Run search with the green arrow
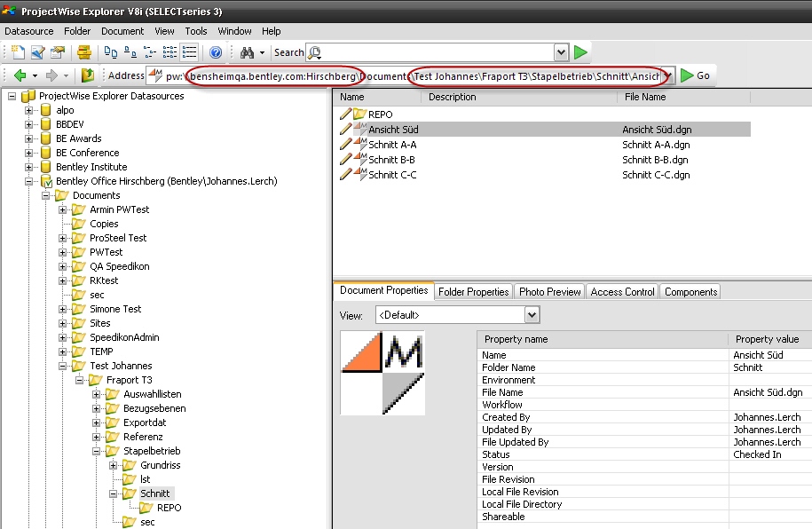Screen dimensions: 812x529 (580, 52)
